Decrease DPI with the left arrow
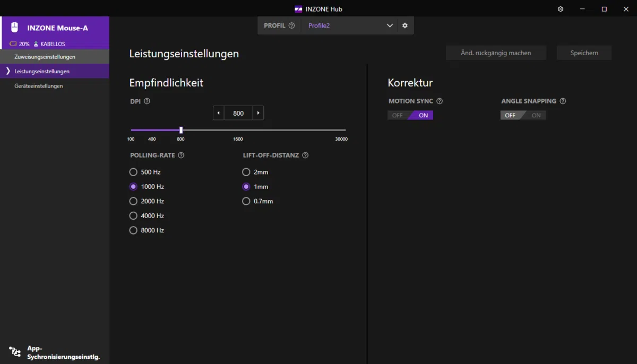This screenshot has height=364, width=637. point(218,113)
